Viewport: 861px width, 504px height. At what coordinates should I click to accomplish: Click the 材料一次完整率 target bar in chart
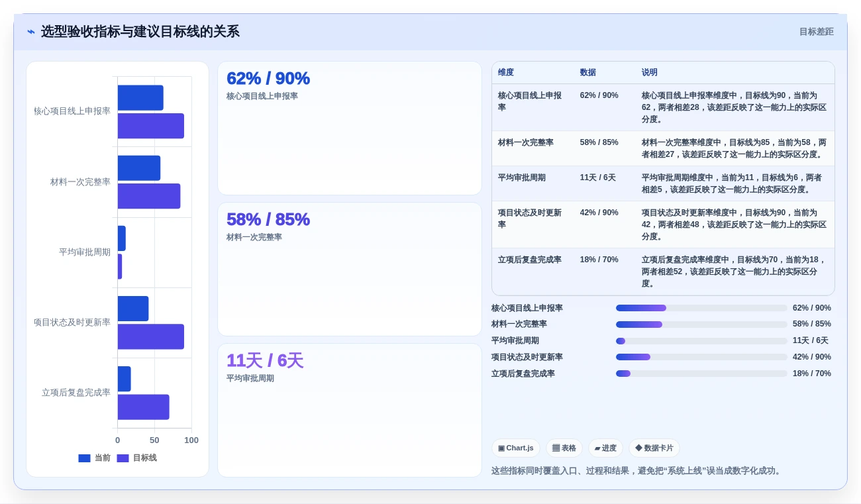pos(149,196)
